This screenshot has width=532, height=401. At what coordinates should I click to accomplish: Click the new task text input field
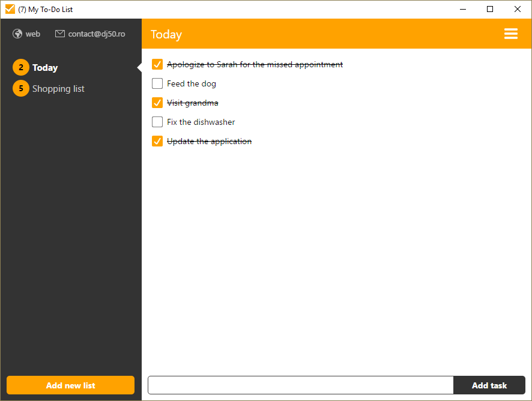300,385
